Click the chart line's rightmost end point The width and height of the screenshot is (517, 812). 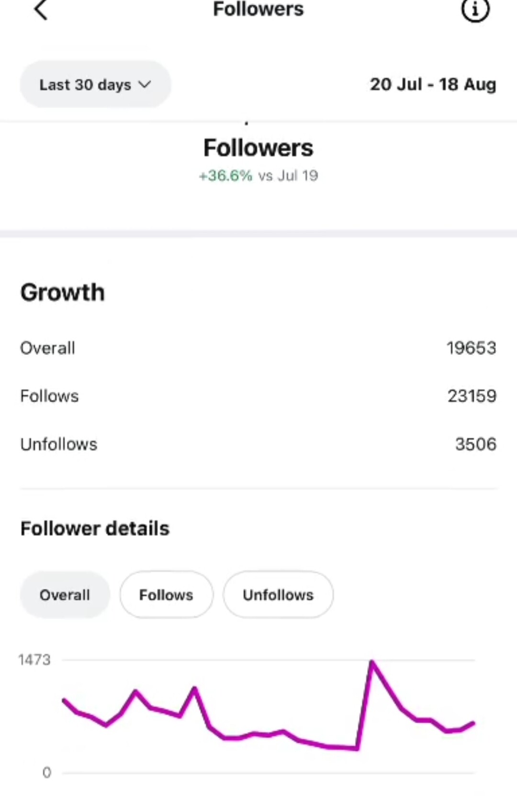473,723
